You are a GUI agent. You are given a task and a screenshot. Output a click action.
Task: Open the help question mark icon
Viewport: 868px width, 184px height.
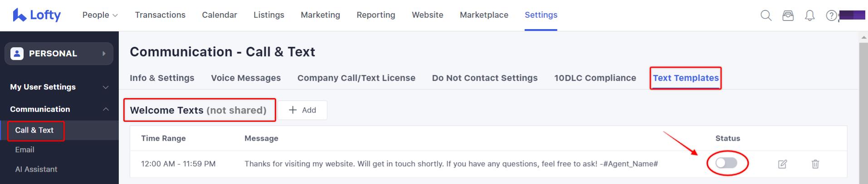[x=831, y=15]
